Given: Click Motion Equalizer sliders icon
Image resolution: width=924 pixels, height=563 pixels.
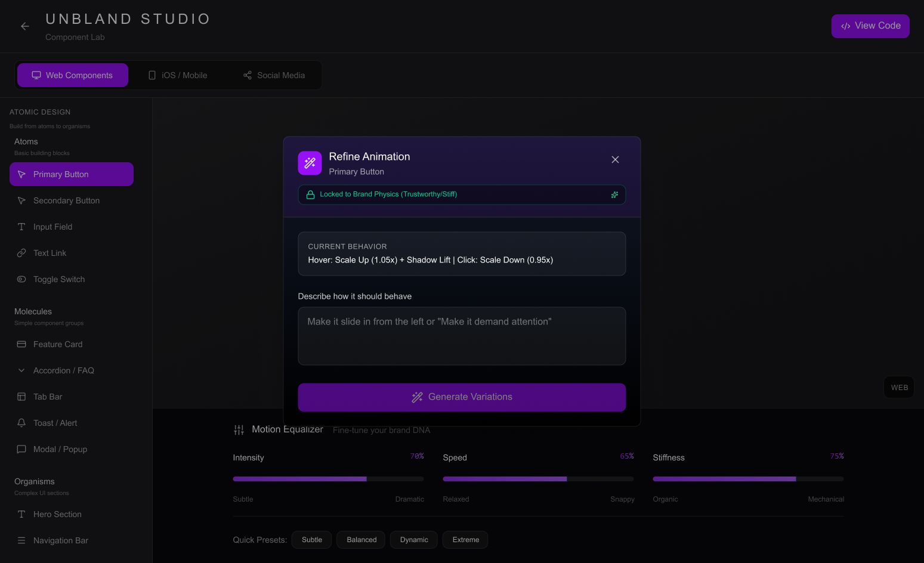Looking at the screenshot, I should 239,430.
